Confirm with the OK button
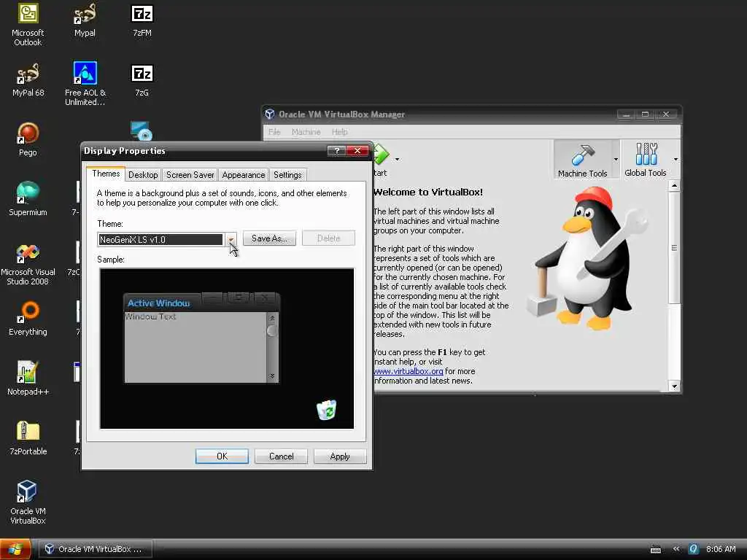Image resolution: width=747 pixels, height=560 pixels. 222,456
